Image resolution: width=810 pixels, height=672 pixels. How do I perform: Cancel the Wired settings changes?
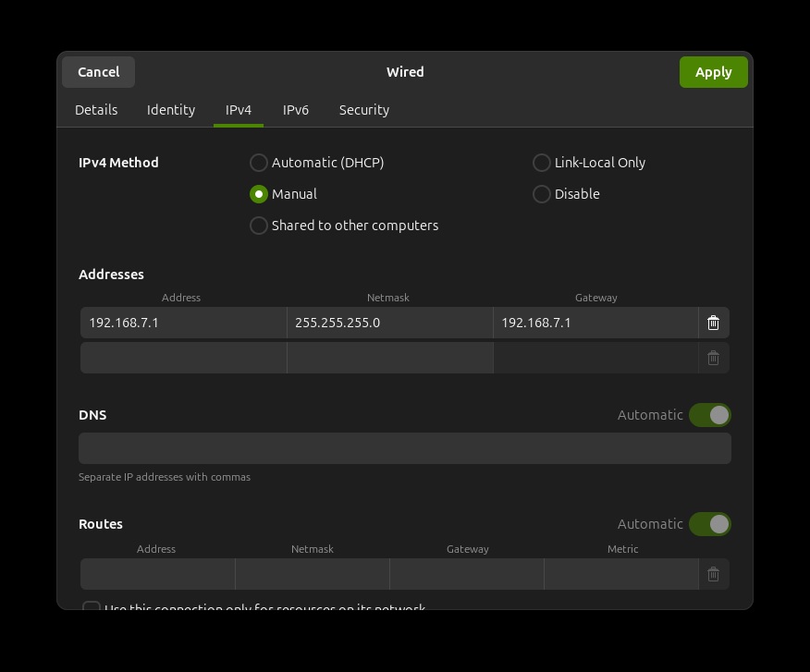click(x=98, y=71)
